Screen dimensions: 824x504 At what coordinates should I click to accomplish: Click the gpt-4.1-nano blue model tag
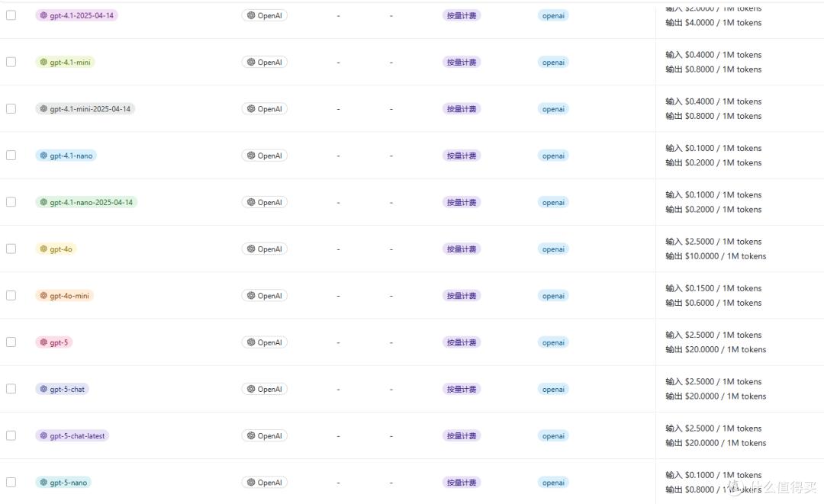tap(66, 156)
